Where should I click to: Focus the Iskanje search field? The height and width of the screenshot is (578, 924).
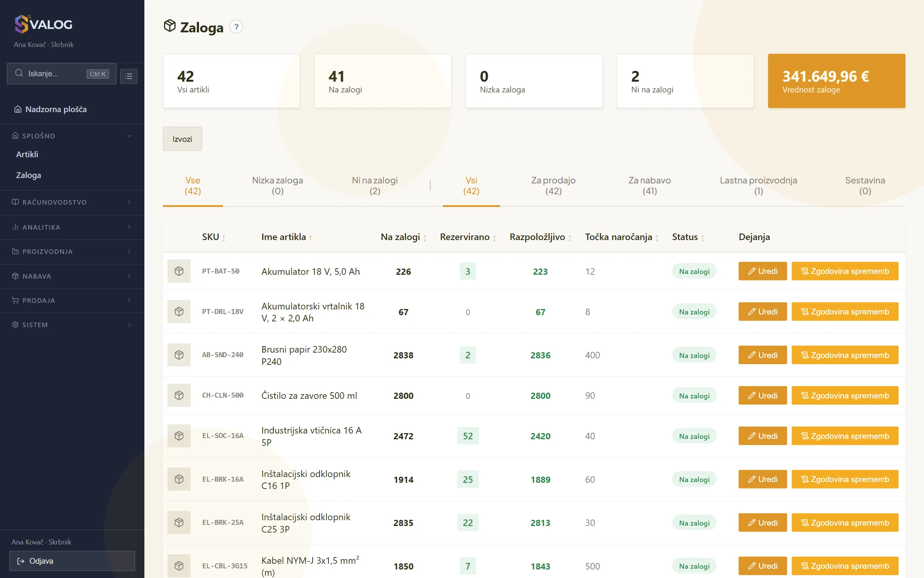[62, 74]
